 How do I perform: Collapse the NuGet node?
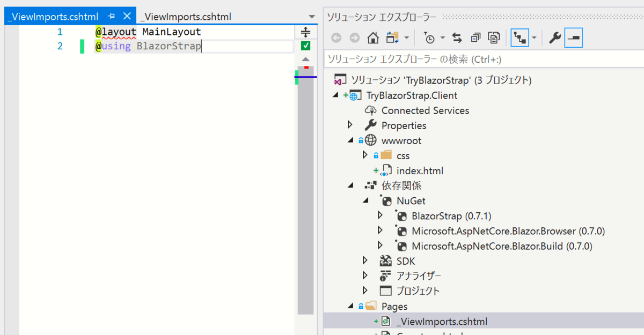tap(366, 201)
